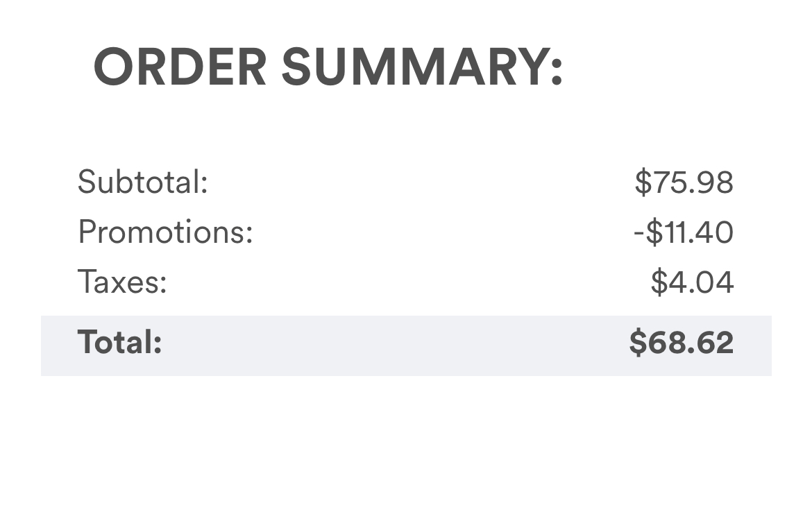
Task: Click the dollar sign of the taxes amount
Action: (659, 282)
